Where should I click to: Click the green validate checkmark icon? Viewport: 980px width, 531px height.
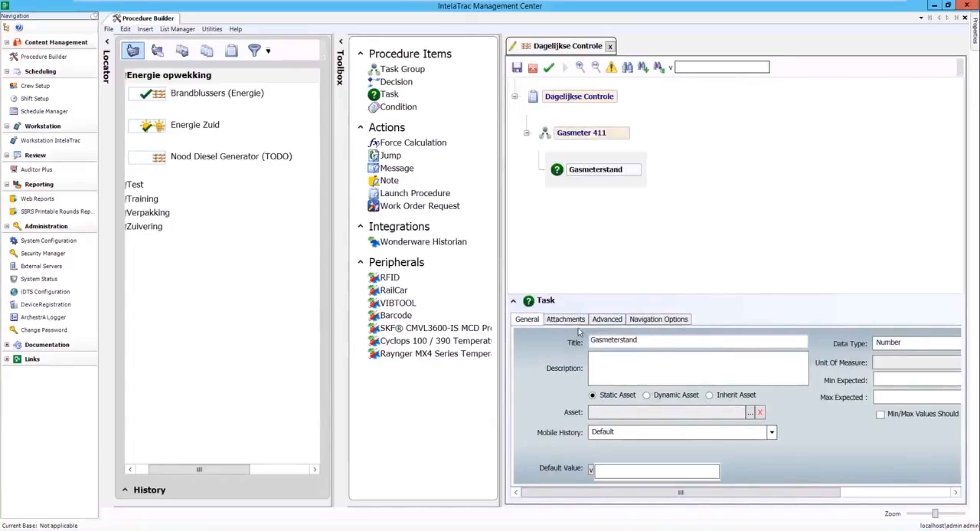coord(549,68)
